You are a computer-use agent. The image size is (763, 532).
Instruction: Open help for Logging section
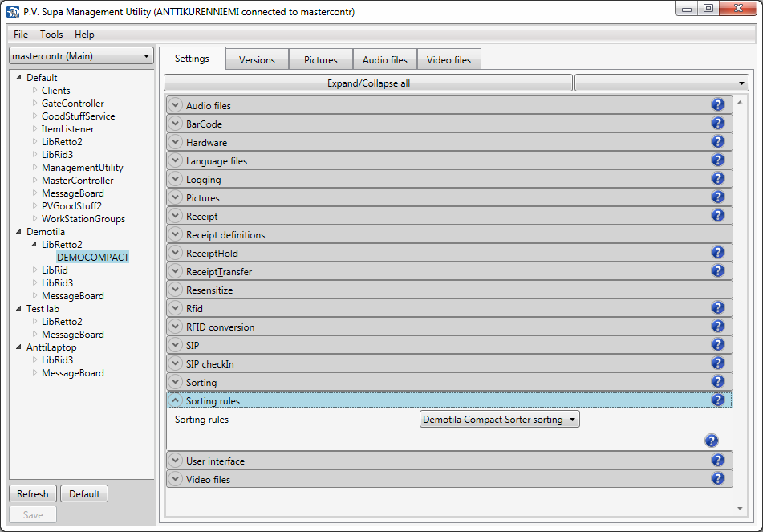[x=718, y=179]
